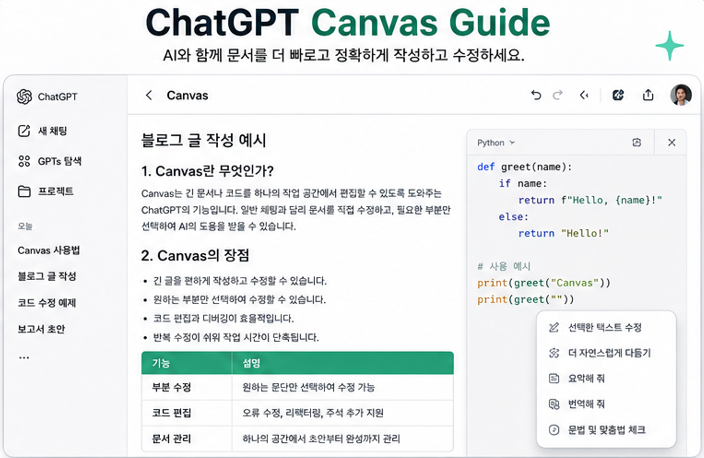Click bullet 코드 편집과 디버깅이 효율적입니다

[223, 318]
